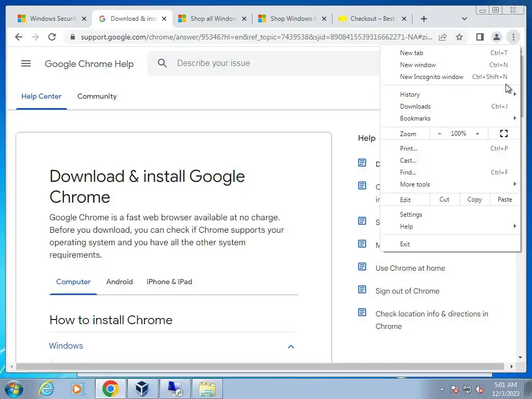The image size is (532, 399).
Task: Choose Find... from the menu
Action: (x=450, y=172)
